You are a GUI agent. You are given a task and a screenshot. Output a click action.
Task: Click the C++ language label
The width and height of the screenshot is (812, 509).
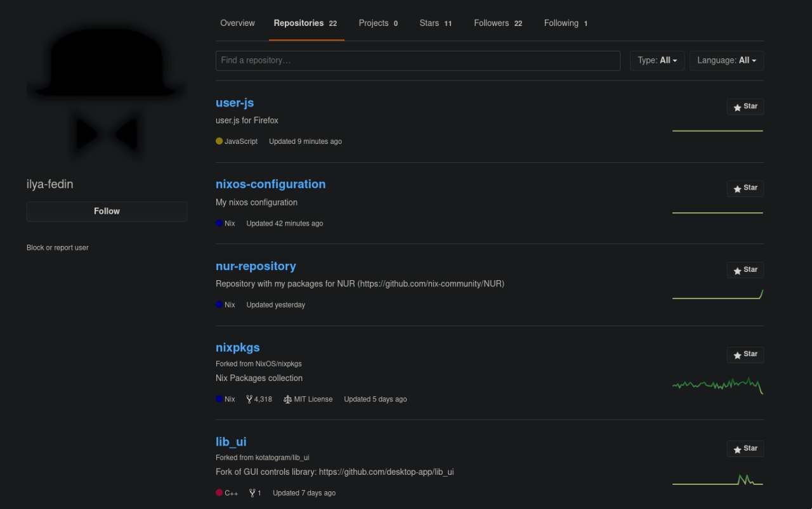(232, 493)
